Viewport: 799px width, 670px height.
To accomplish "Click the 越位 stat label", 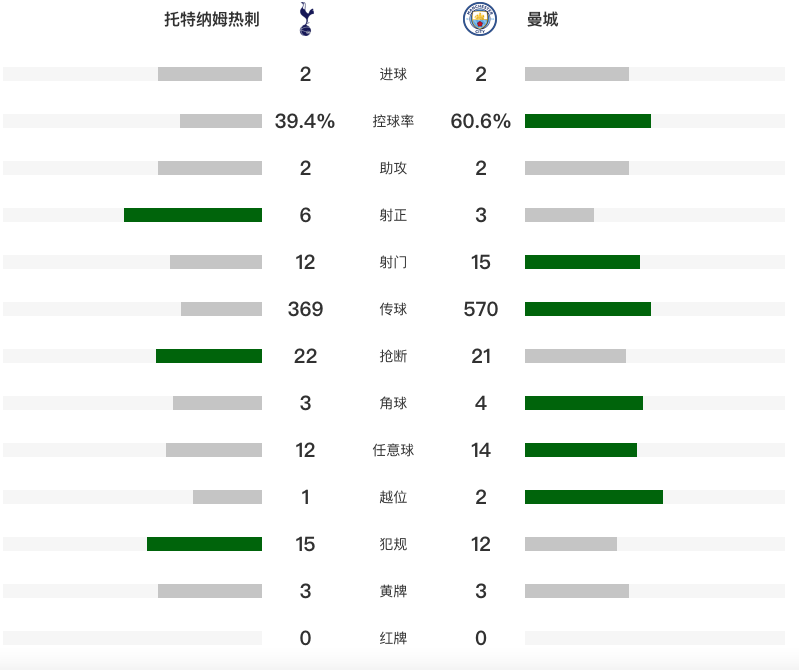I will pos(393,497).
